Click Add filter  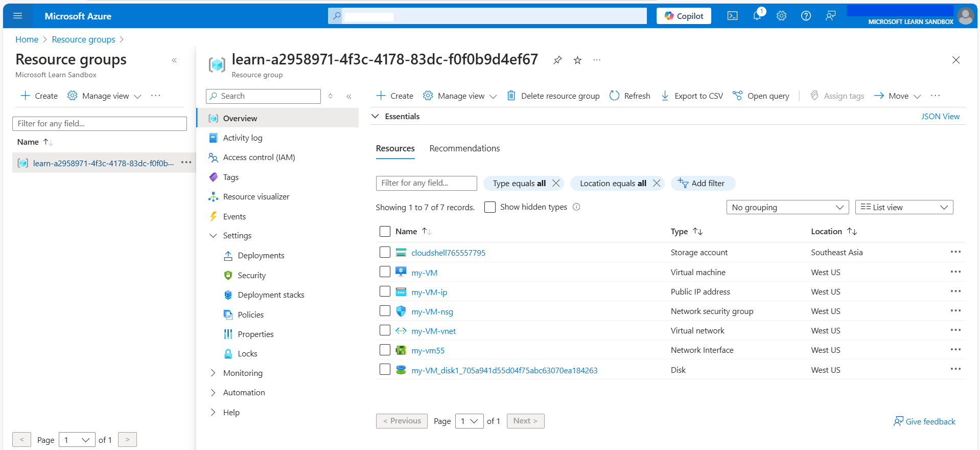tap(703, 183)
